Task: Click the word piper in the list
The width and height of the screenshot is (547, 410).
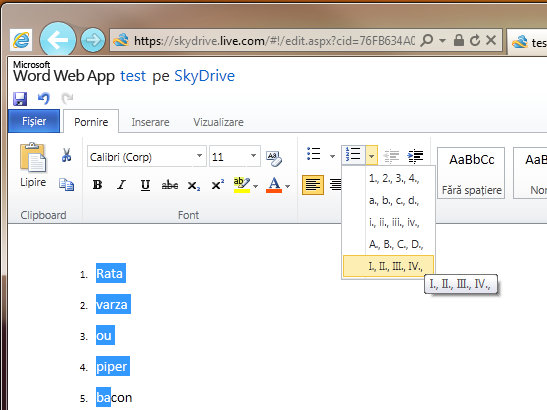Action: (x=112, y=366)
